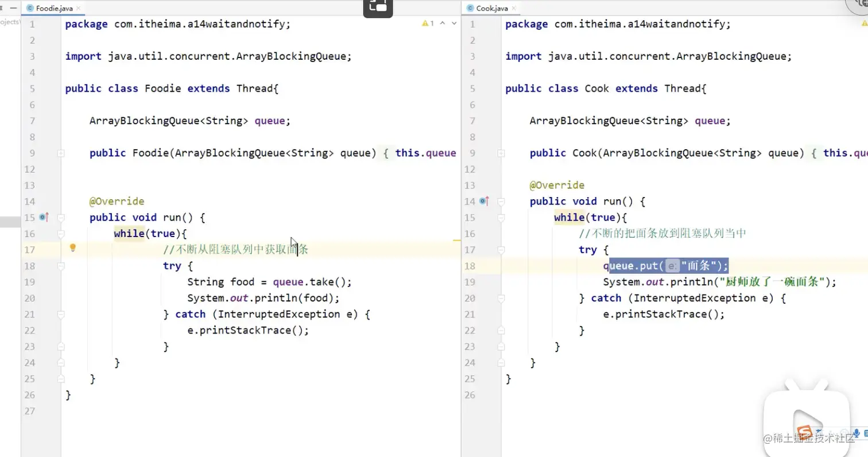Click "while(true)" in Cook.java
Screen dimensions: 868x457
tap(588, 218)
